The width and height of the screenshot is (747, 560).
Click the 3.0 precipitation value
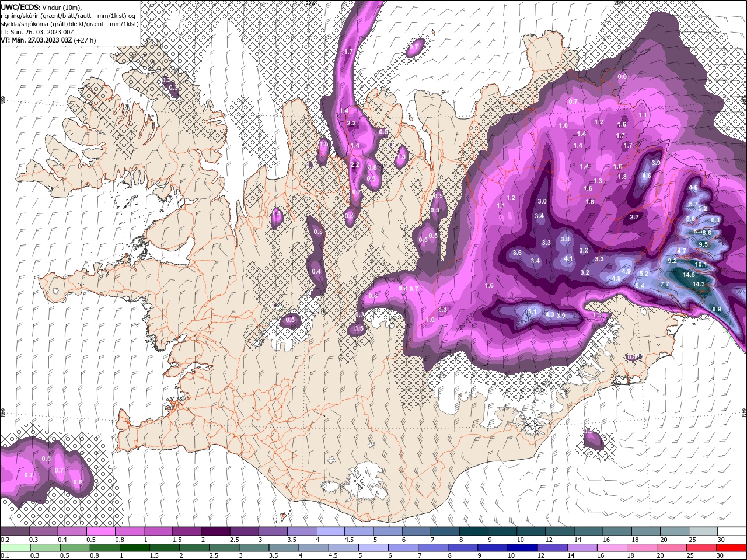[x=542, y=201]
